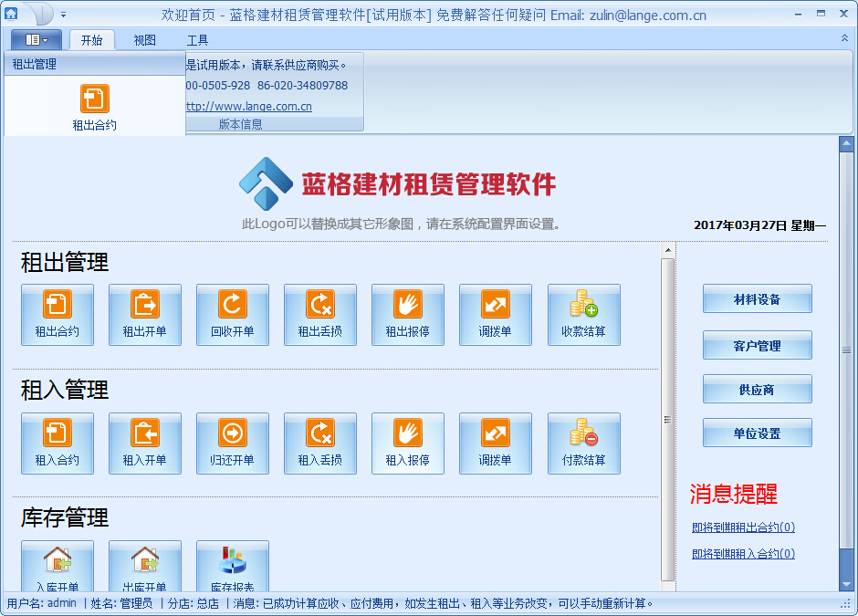858x616 pixels.
Task: Click the phone number 86-020-34809788
Action: tap(303, 86)
